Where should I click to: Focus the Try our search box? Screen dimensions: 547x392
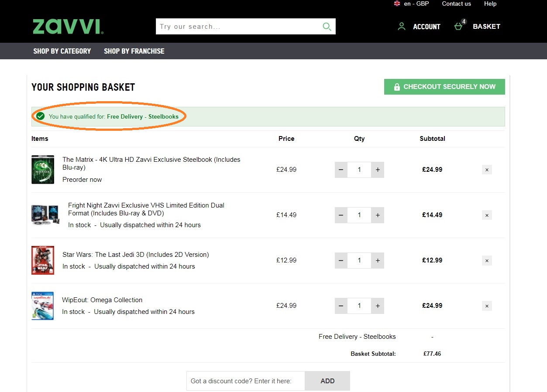238,27
